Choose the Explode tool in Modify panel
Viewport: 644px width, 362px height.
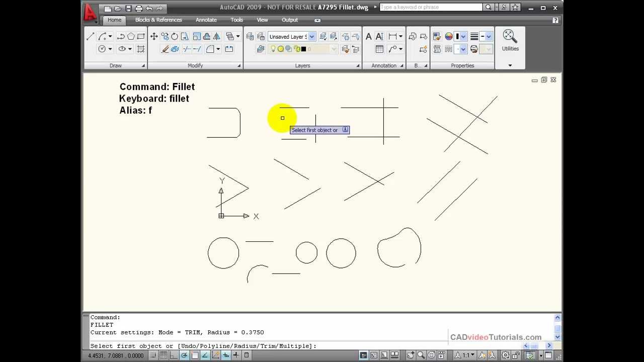coord(175,49)
